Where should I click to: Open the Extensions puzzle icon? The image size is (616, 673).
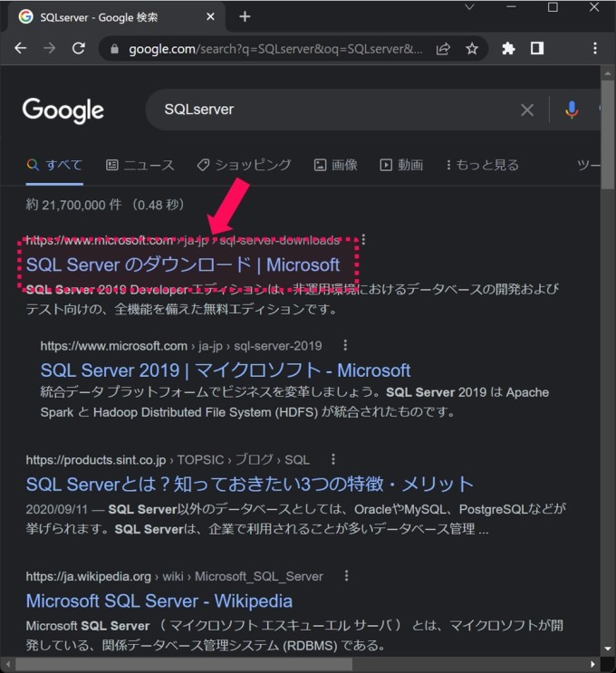coord(508,48)
